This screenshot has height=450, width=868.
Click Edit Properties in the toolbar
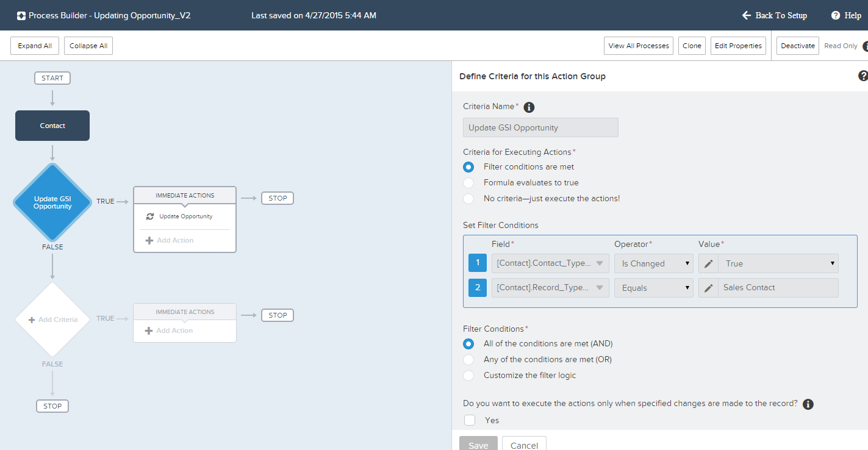tap(738, 46)
